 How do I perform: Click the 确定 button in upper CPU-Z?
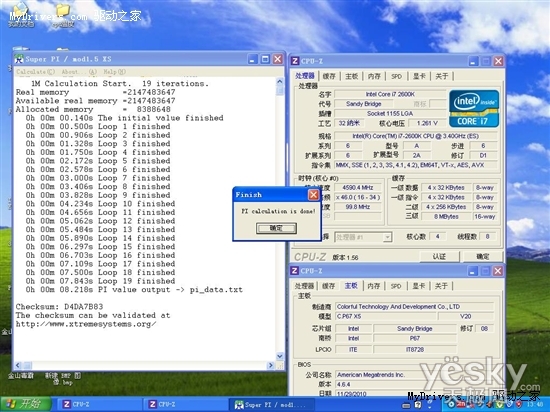tap(483, 257)
